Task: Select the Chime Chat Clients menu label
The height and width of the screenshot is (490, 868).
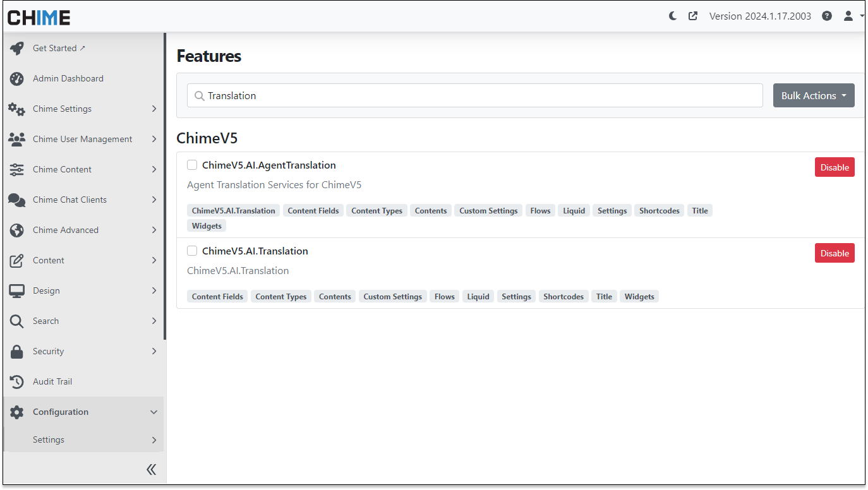Action: tap(69, 200)
